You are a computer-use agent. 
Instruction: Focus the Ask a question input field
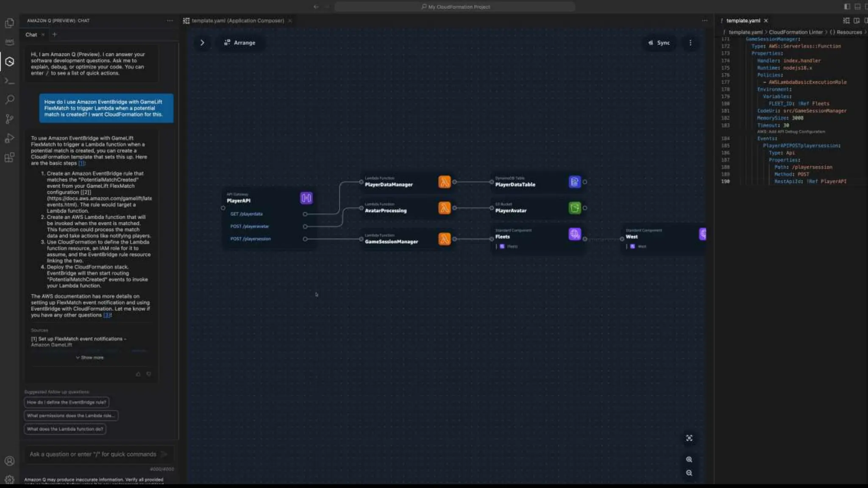93,454
